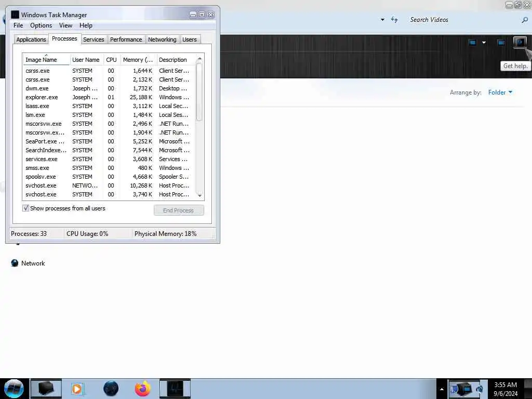
Task: Click the process list scroll down arrow
Action: click(x=199, y=195)
